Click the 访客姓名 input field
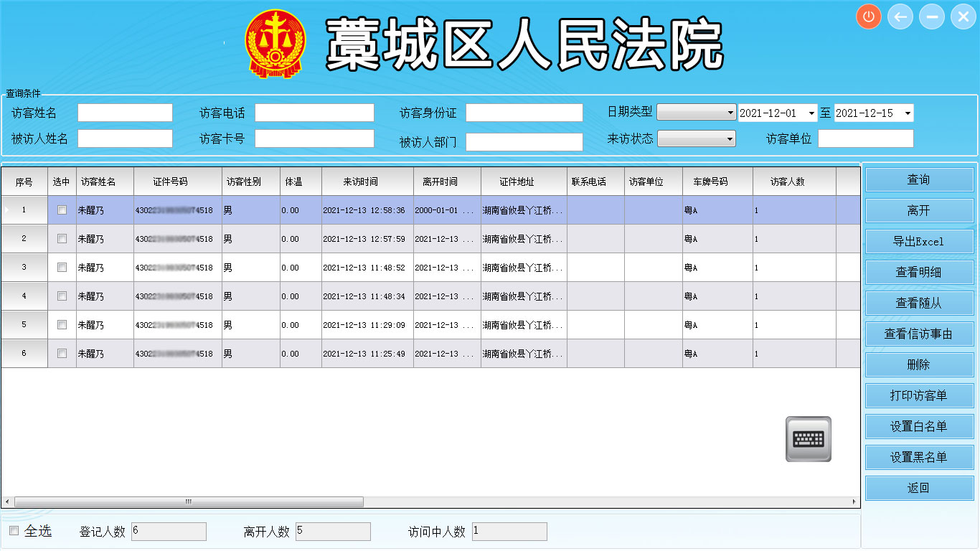 click(x=125, y=112)
